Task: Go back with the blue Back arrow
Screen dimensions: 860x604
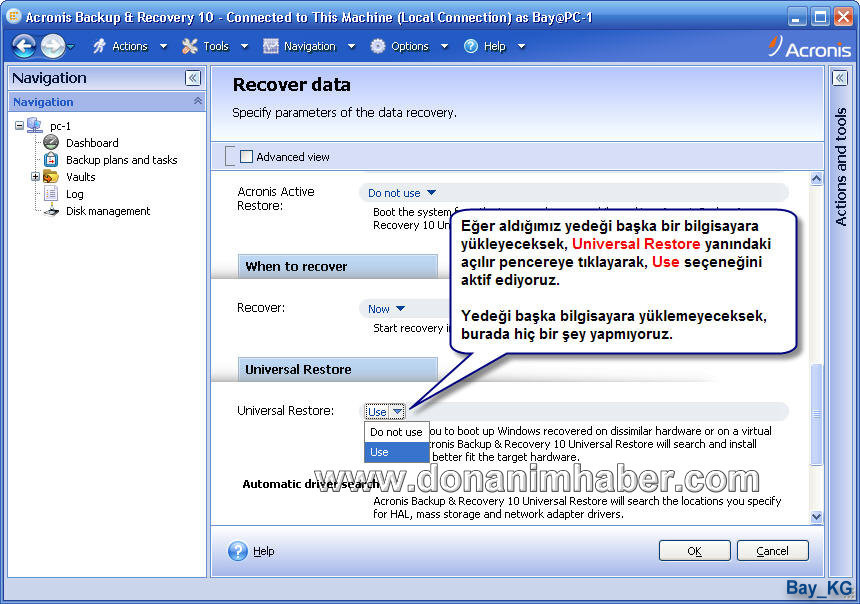Action: point(24,46)
